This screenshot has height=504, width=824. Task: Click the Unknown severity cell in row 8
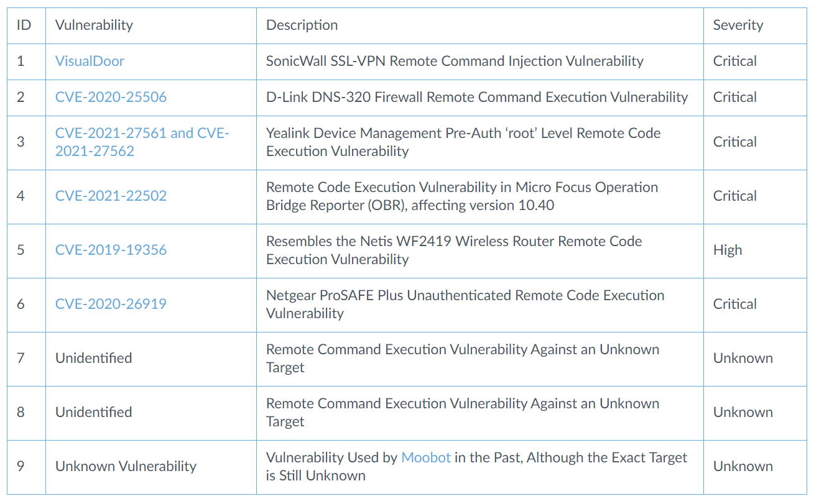[743, 412]
